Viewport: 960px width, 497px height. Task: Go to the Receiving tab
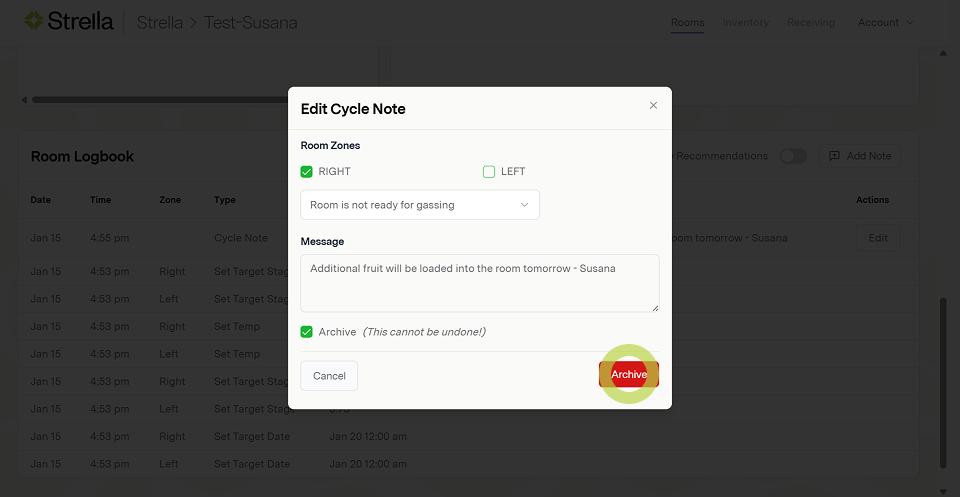810,22
